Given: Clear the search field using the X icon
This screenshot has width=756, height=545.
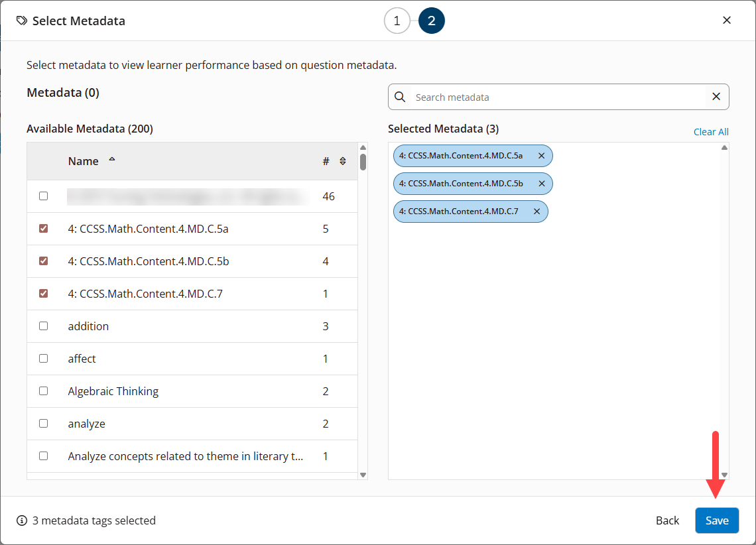Looking at the screenshot, I should tap(716, 97).
